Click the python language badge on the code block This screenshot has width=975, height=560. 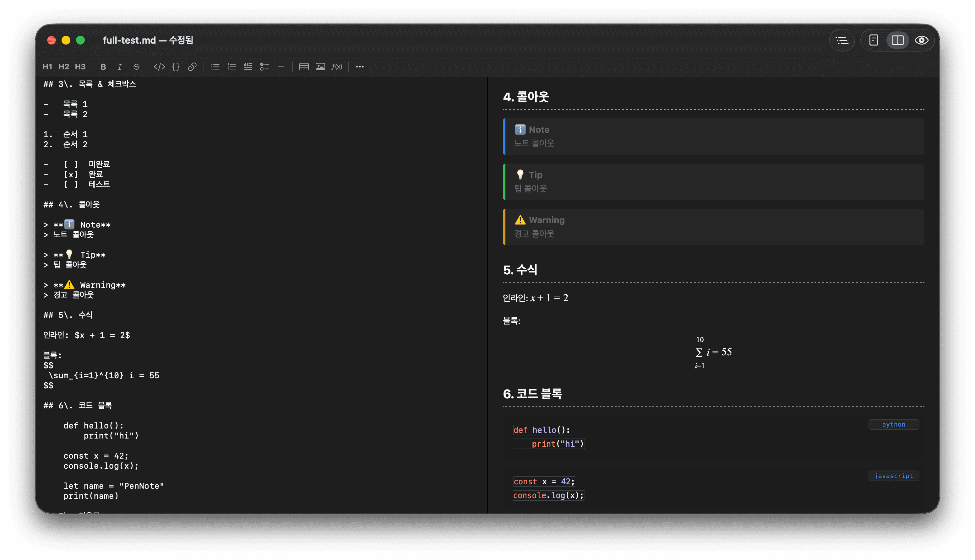click(893, 424)
